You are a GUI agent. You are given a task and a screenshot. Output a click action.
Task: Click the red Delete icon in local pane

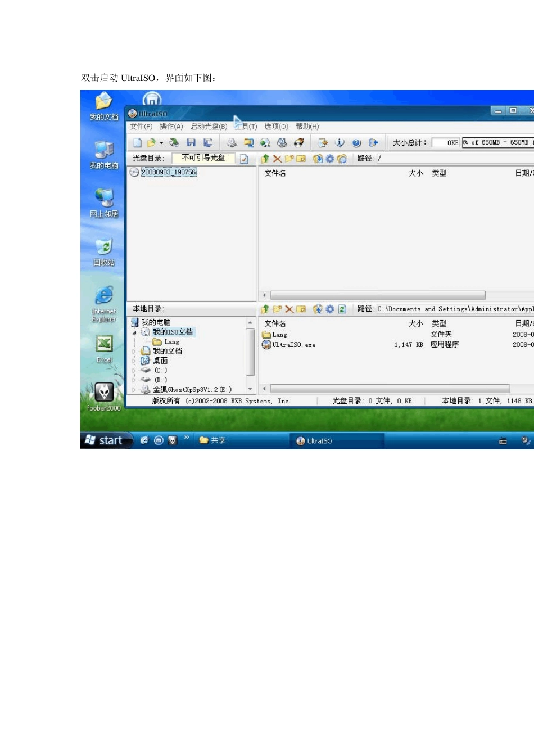(289, 309)
